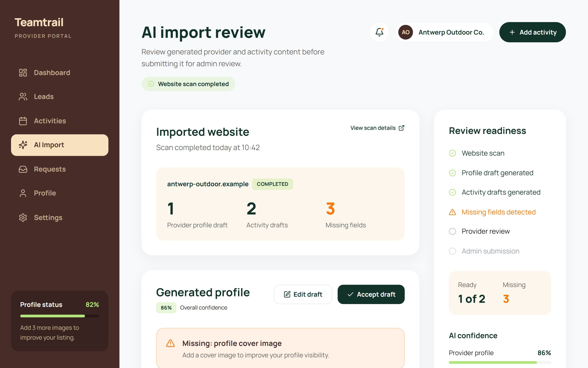Click warning triangle beside Missing fields detected
588x368 pixels.
coord(452,212)
